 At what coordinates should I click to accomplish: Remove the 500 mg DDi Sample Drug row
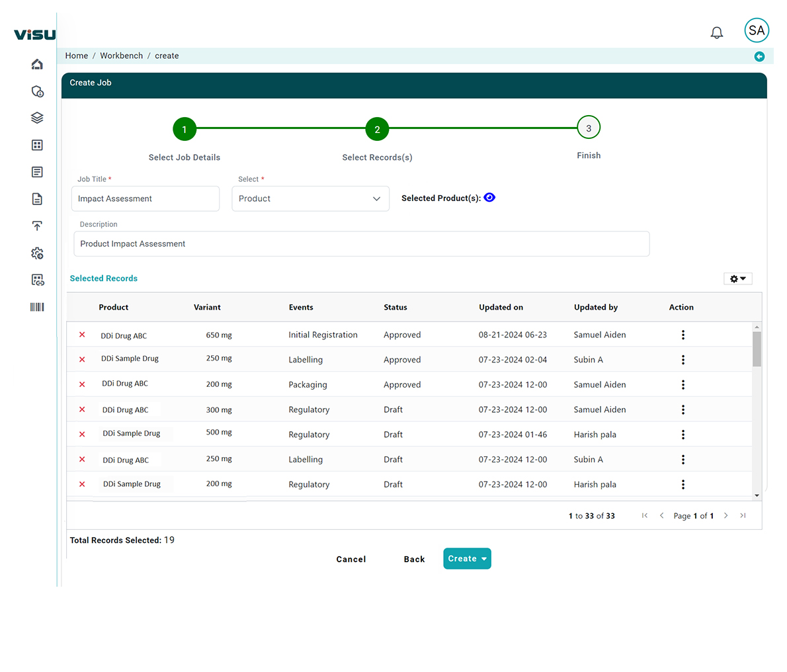pos(82,435)
